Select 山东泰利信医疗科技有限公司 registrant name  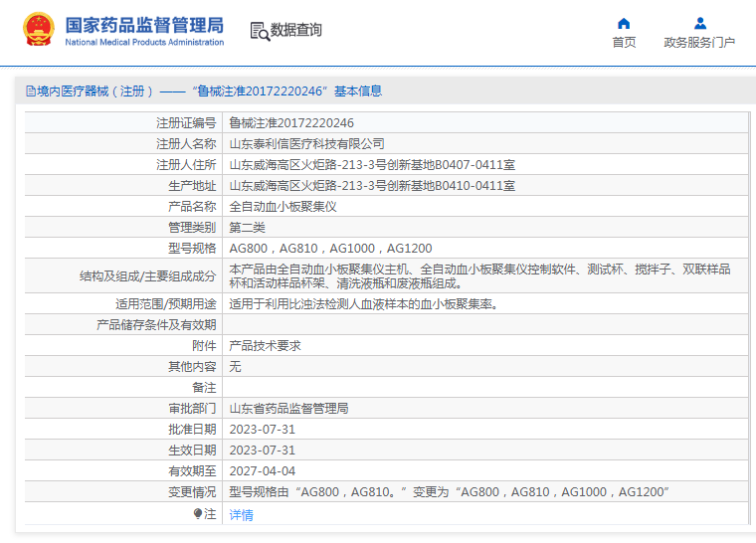click(306, 144)
